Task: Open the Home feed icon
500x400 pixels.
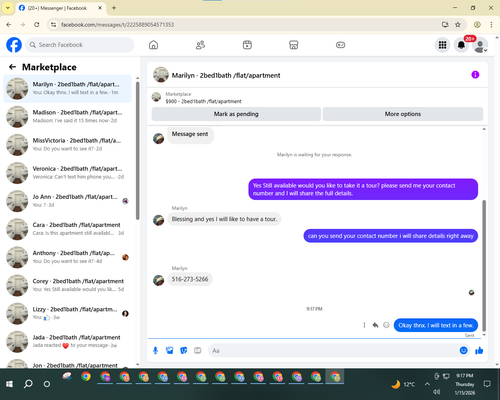Action: click(x=153, y=45)
